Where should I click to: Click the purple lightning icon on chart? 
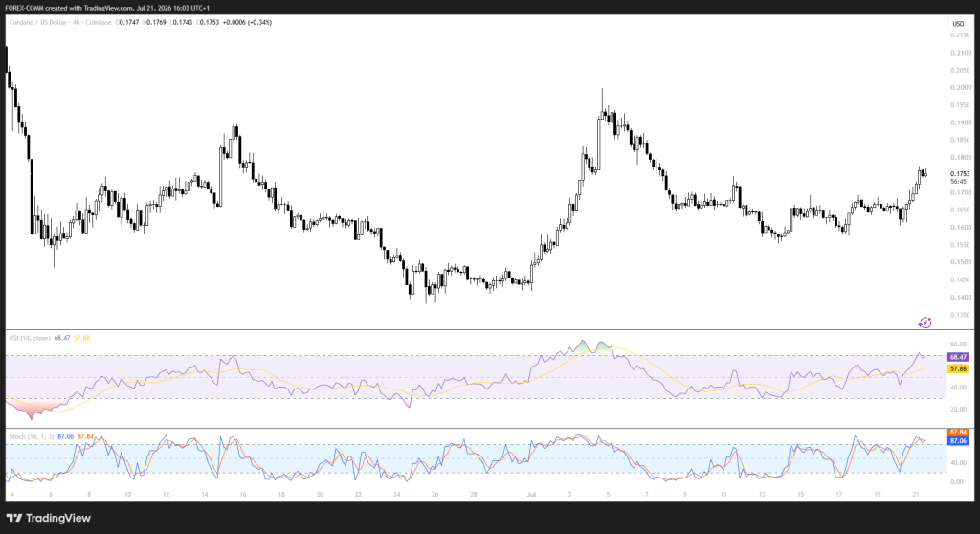pyautogui.click(x=924, y=323)
